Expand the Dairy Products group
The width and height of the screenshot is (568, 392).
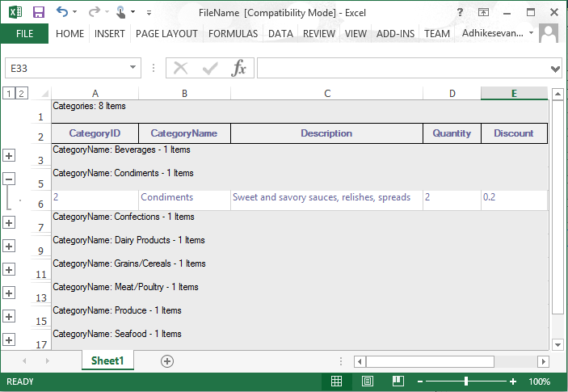pyautogui.click(x=9, y=246)
